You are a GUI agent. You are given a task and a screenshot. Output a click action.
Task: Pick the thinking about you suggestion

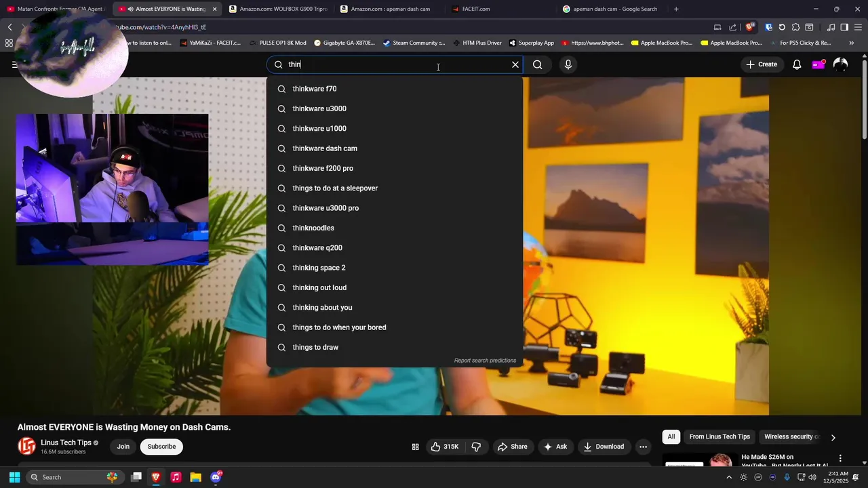point(395,308)
